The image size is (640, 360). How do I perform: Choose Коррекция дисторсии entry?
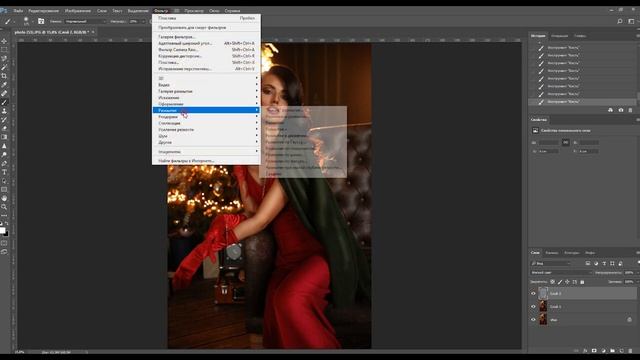pos(206,56)
